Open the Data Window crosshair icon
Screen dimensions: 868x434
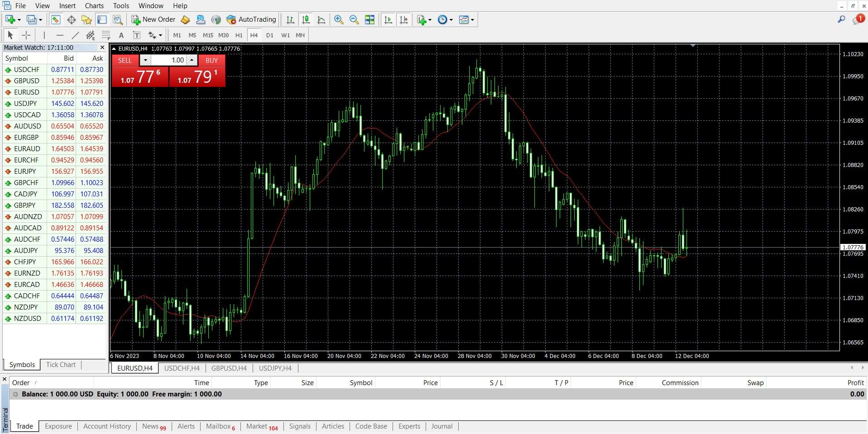tap(71, 19)
